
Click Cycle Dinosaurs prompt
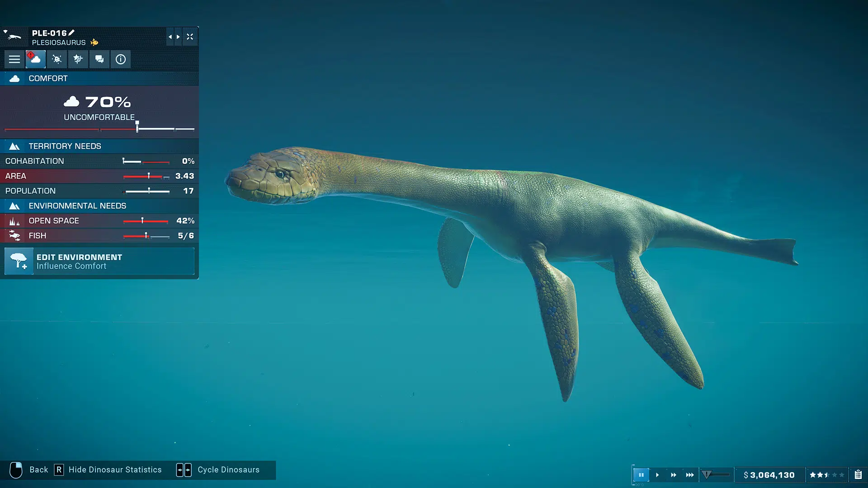tap(218, 470)
